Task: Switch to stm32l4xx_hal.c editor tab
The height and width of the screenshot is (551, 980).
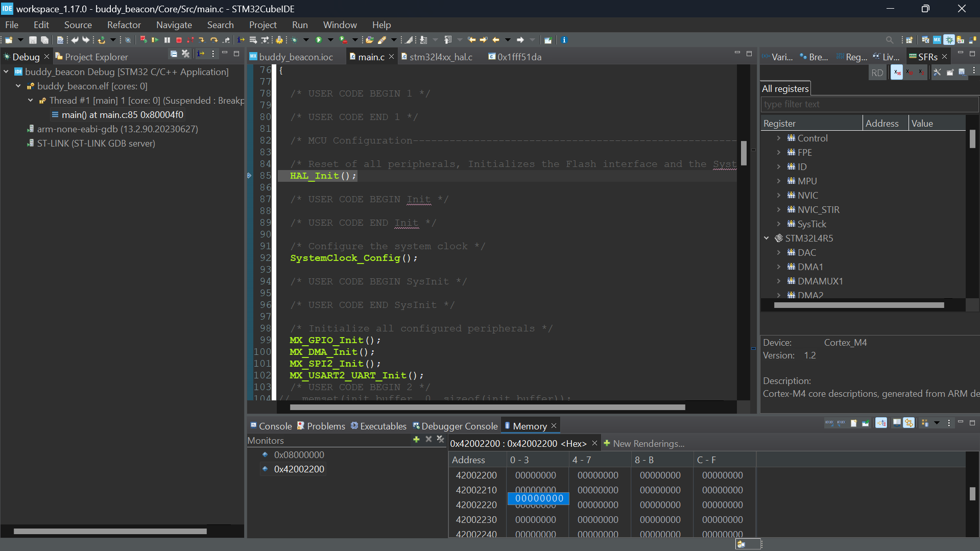Action: [x=437, y=57]
